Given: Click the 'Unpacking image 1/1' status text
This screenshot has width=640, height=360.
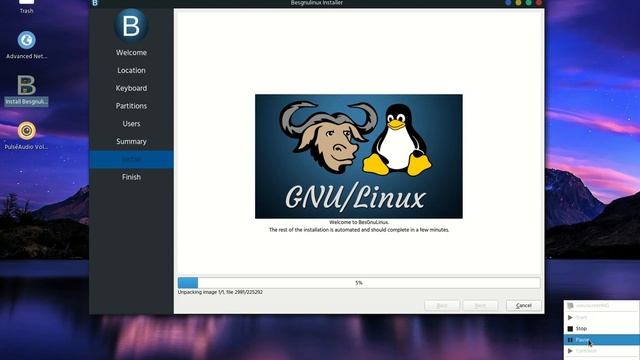Looking at the screenshot, I should [220, 292].
